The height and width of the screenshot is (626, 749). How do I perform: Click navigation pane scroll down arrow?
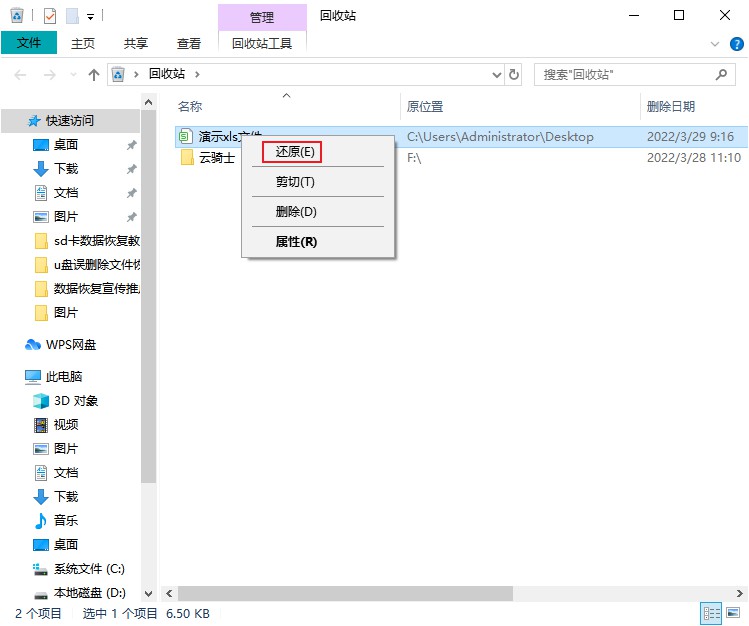click(149, 594)
